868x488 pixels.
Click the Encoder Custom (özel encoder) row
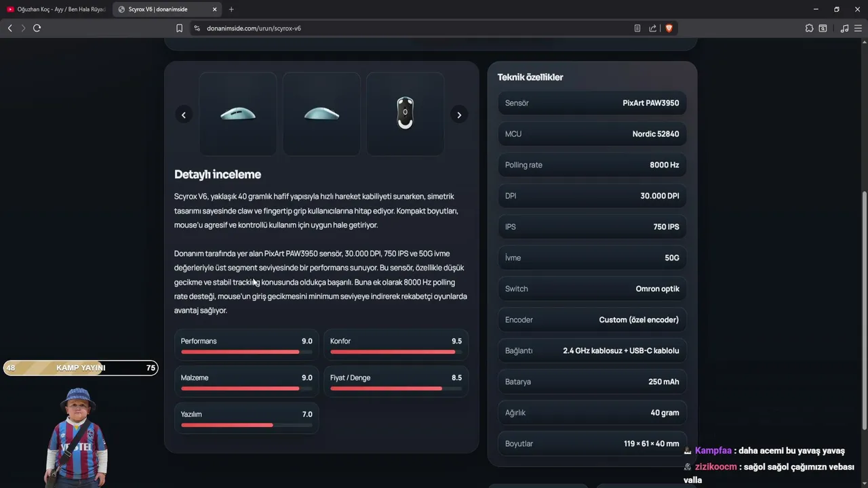pyautogui.click(x=592, y=320)
